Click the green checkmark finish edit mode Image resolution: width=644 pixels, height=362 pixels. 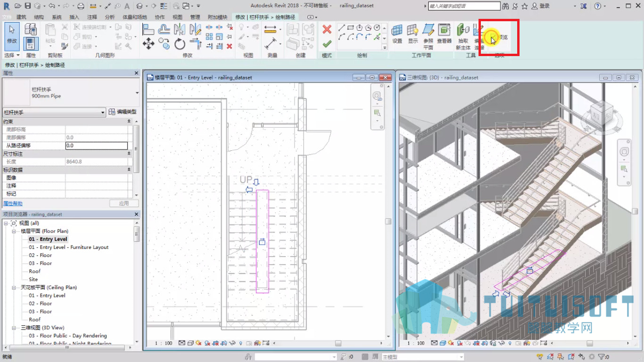point(327,44)
